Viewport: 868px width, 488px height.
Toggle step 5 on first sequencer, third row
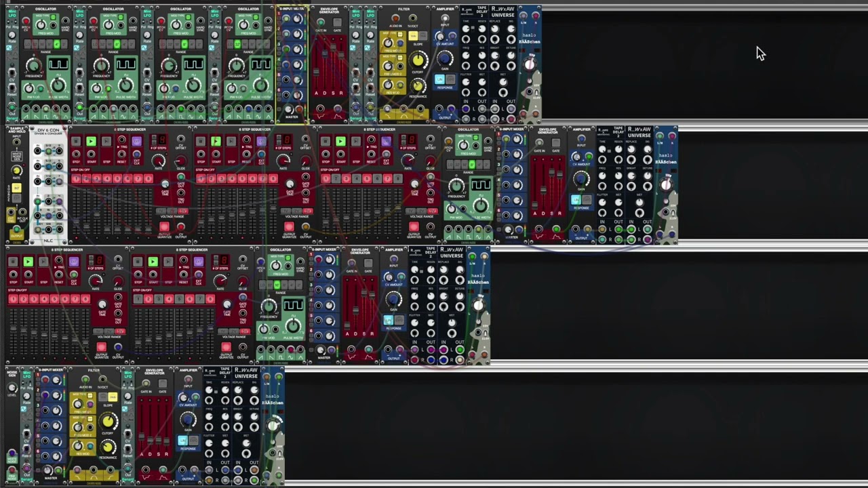55,299
